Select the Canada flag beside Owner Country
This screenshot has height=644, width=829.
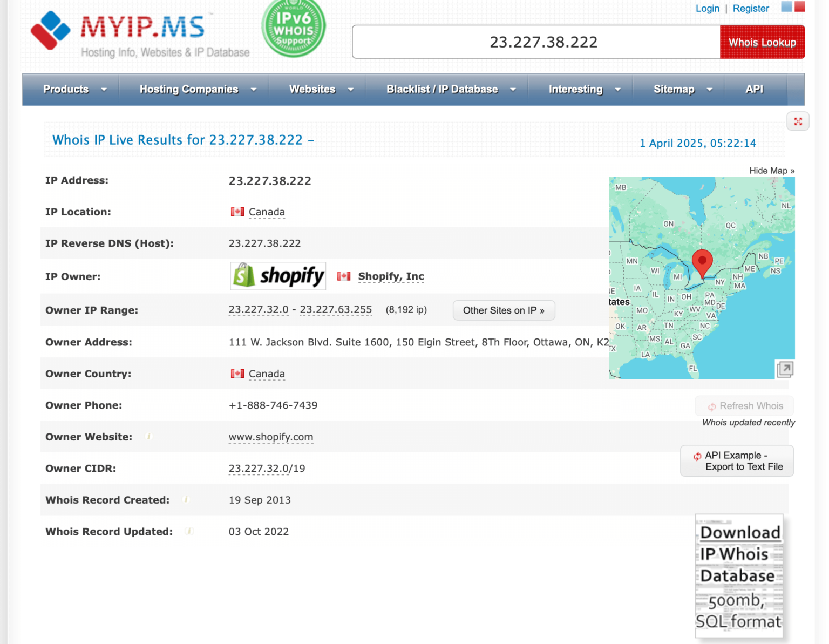tap(237, 374)
